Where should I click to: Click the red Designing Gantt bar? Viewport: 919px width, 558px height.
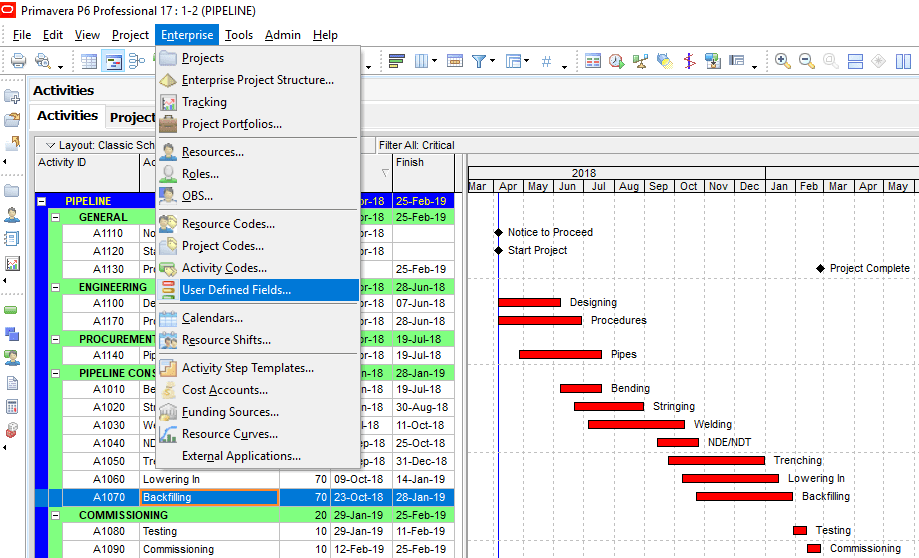click(530, 302)
